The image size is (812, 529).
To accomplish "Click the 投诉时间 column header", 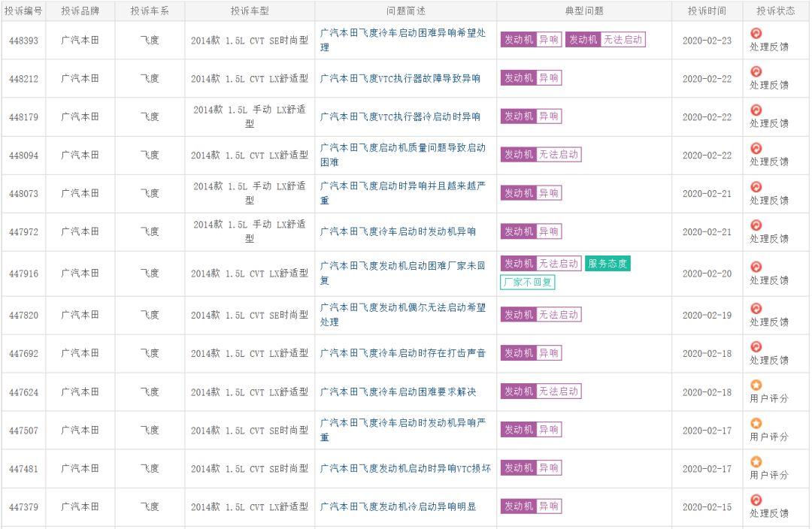I will point(707,11).
